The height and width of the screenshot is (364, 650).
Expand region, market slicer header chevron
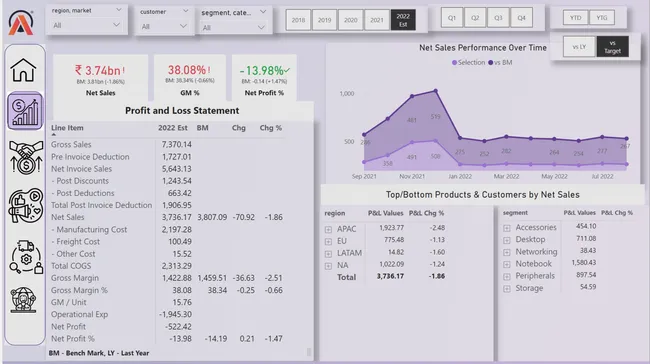click(119, 10)
